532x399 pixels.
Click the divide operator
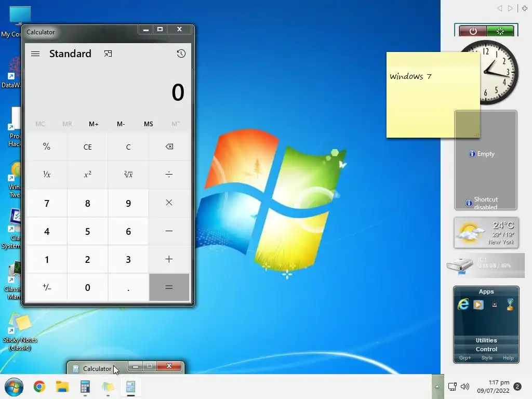tap(169, 175)
